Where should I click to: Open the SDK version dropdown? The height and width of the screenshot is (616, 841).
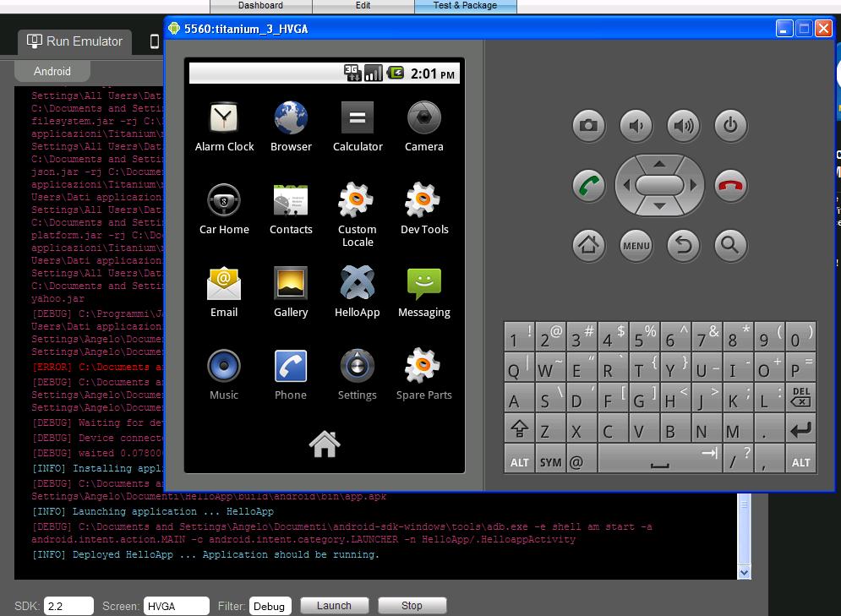coord(68,607)
